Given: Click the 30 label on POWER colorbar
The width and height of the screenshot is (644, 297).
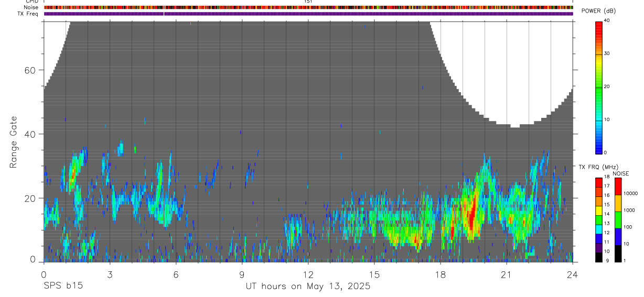Looking at the screenshot, I should tap(607, 53).
